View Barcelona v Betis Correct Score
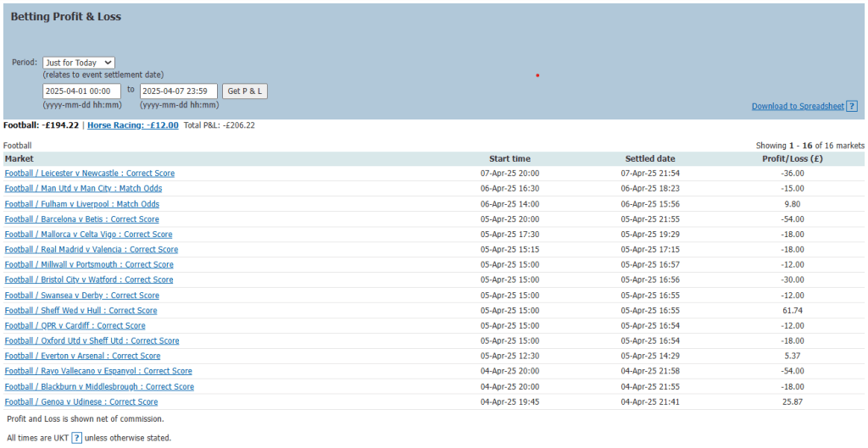 (81, 219)
